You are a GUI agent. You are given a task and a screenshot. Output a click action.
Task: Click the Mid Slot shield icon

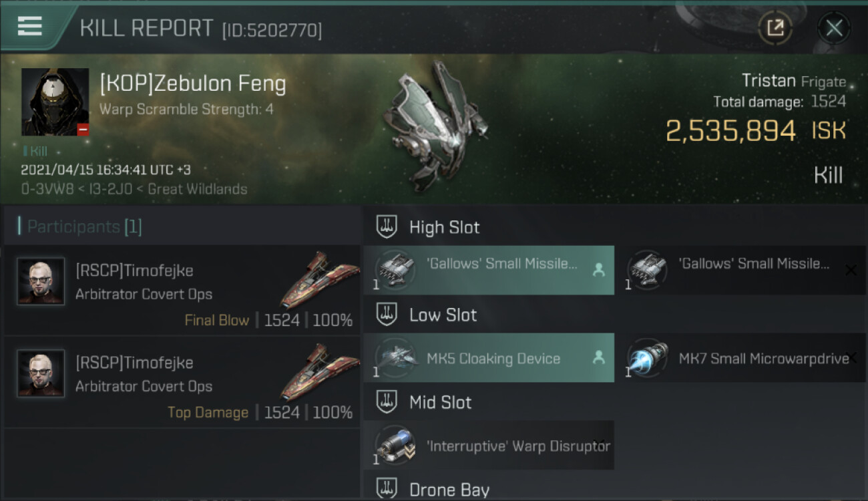(x=387, y=402)
